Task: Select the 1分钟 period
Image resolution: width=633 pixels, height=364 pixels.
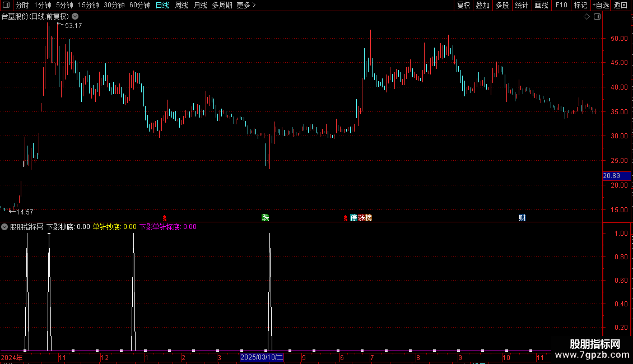Action: point(43,5)
